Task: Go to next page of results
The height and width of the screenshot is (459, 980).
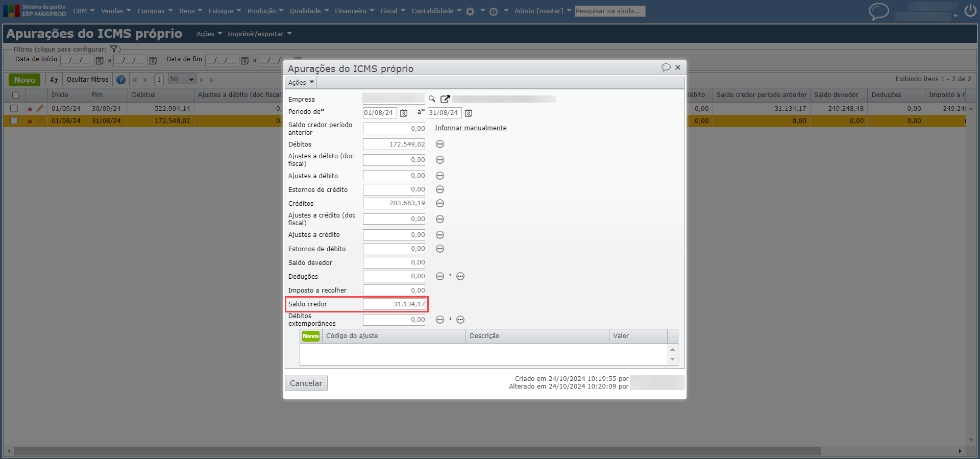Action: pyautogui.click(x=202, y=80)
